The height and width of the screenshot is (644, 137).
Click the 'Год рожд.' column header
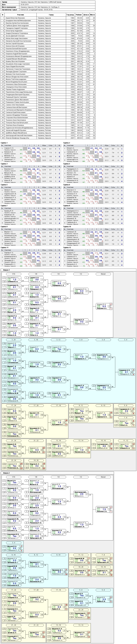click(70, 15)
